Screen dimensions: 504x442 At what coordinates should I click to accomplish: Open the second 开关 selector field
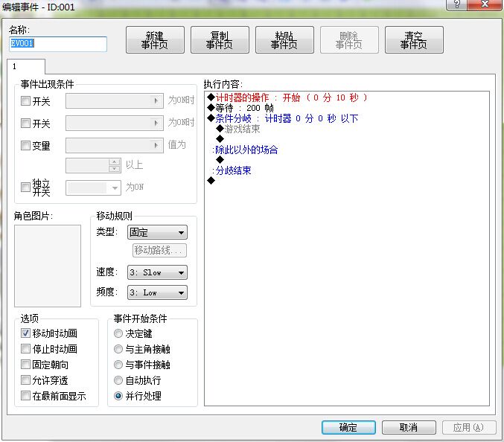(115, 123)
